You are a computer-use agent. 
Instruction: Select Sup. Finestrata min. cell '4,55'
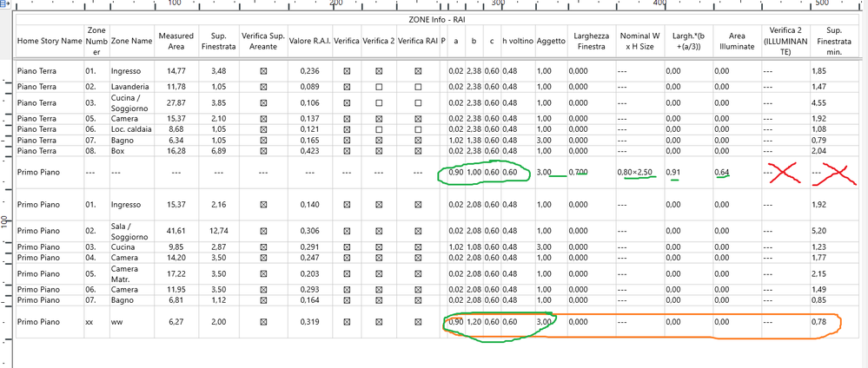tap(818, 103)
